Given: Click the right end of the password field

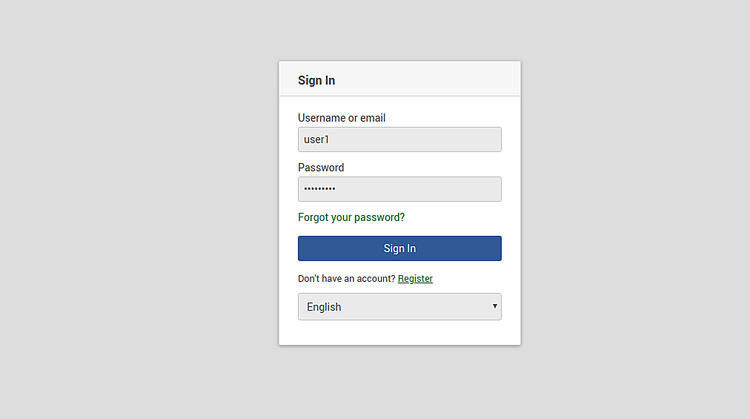Looking at the screenshot, I should click(x=490, y=189).
